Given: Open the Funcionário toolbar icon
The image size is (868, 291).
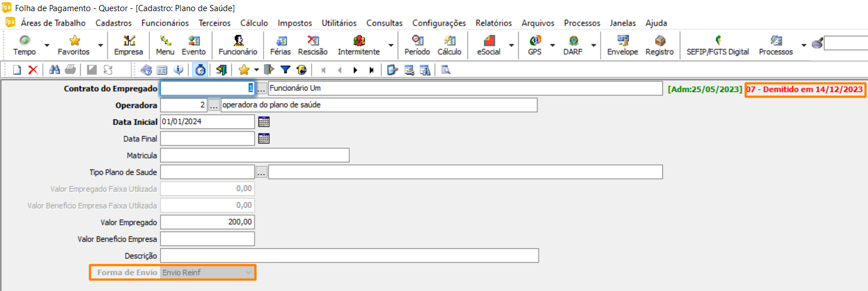Looking at the screenshot, I should (238, 45).
